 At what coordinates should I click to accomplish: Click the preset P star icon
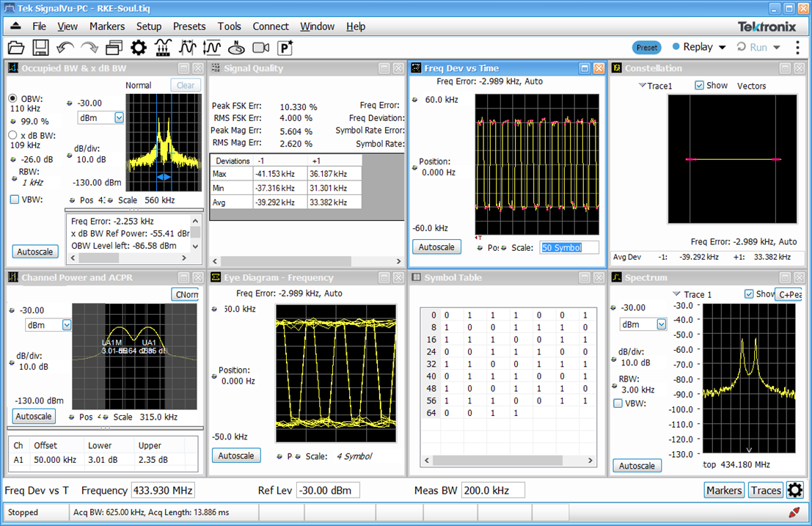[x=285, y=48]
